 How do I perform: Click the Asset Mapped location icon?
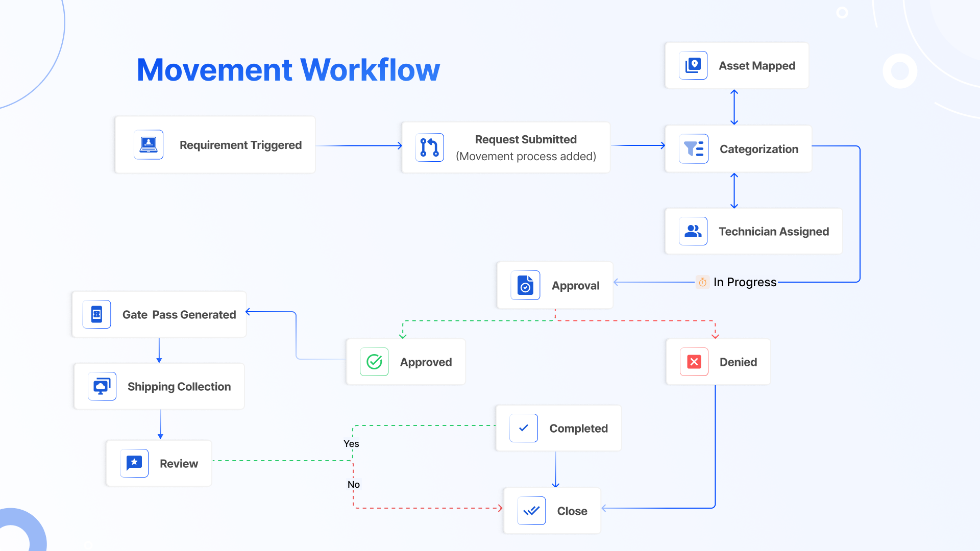click(693, 65)
